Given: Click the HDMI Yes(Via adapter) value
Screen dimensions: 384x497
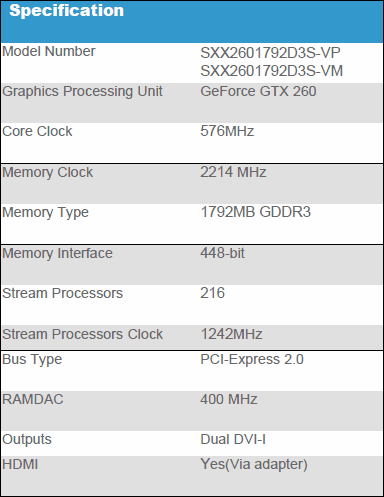Looking at the screenshot, I should pos(254,465).
